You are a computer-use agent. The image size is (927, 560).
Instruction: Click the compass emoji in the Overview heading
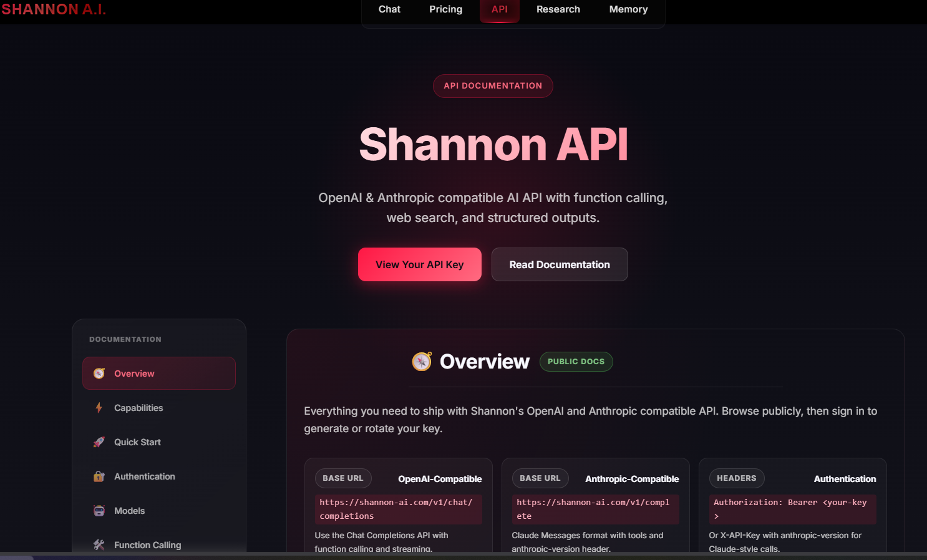[x=422, y=361]
